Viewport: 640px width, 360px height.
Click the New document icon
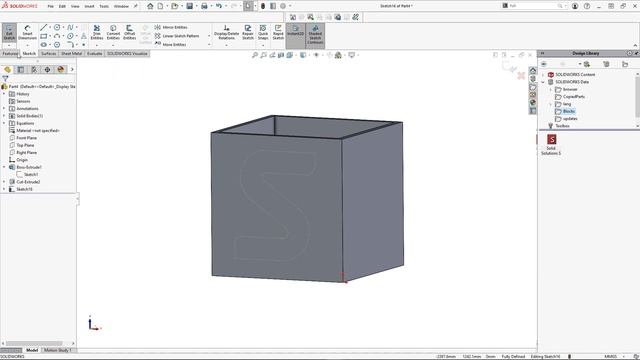click(160, 6)
